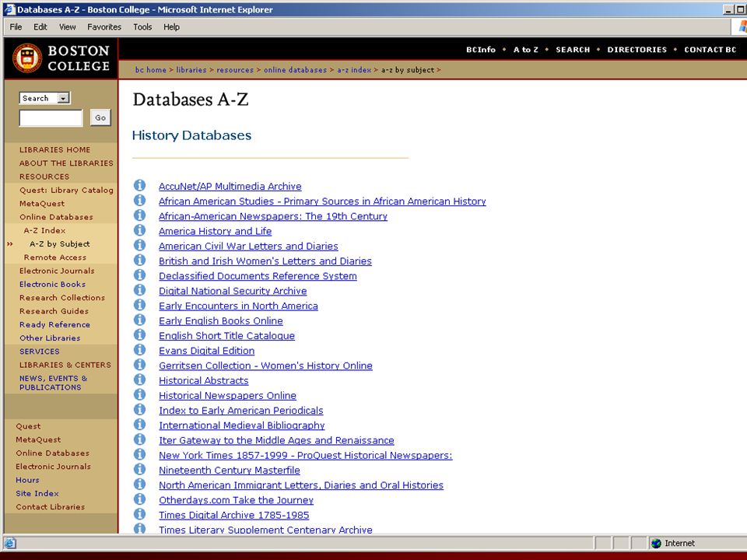Viewport: 747px width, 560px height.
Task: Show info for Historical Newspapers Online
Action: pyautogui.click(x=139, y=394)
